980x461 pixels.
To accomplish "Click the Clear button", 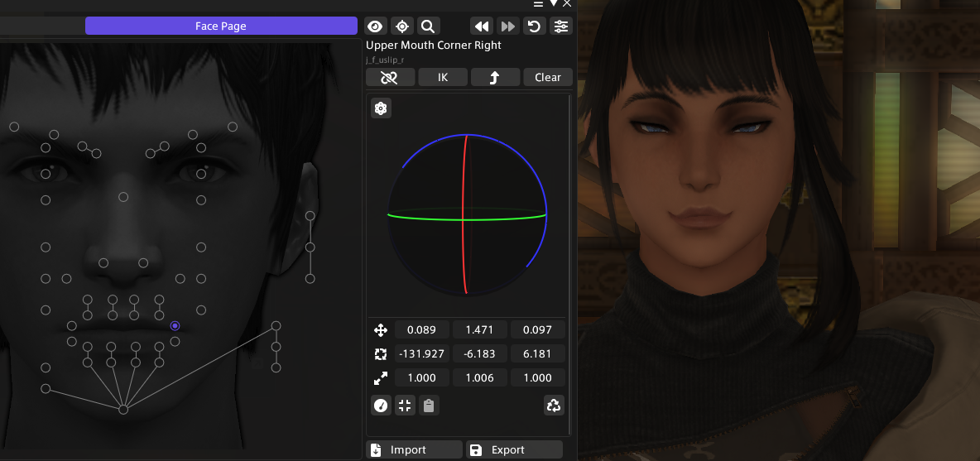I will click(547, 78).
